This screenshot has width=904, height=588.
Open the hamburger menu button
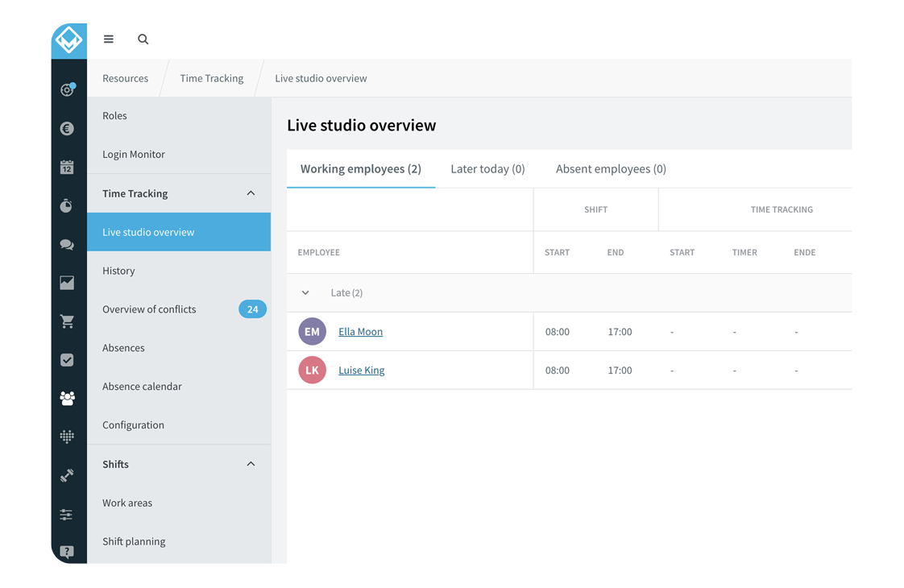tap(108, 39)
